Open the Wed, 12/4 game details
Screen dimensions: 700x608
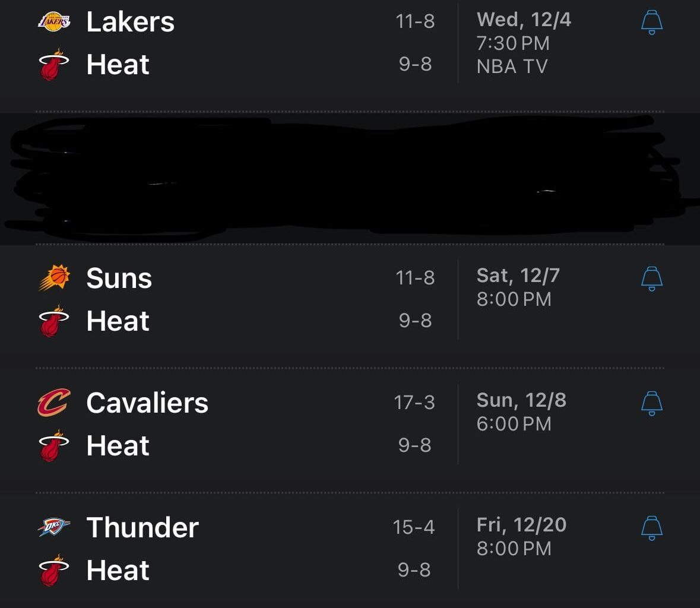coord(523,20)
